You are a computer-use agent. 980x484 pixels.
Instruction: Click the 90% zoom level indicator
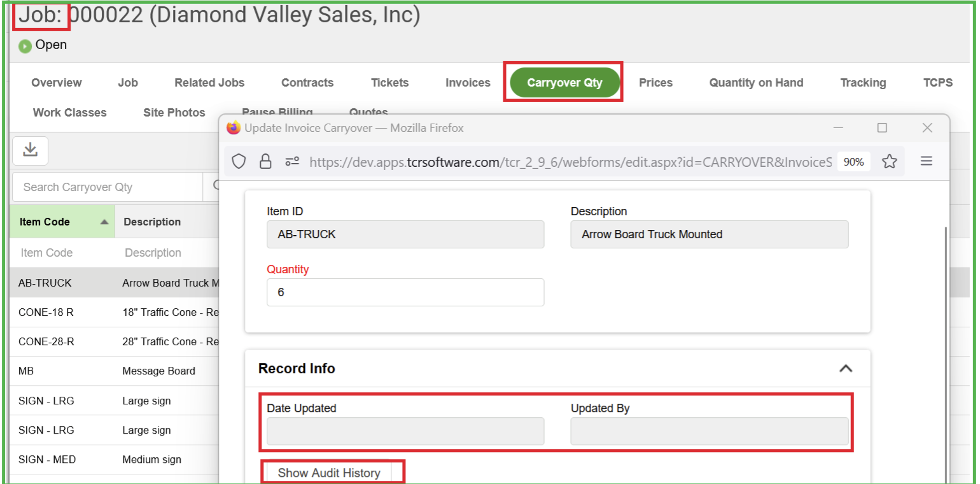tap(853, 162)
